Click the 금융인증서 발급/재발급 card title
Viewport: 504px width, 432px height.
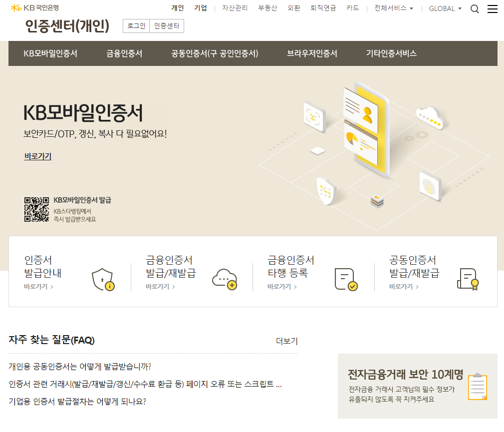[x=171, y=267]
